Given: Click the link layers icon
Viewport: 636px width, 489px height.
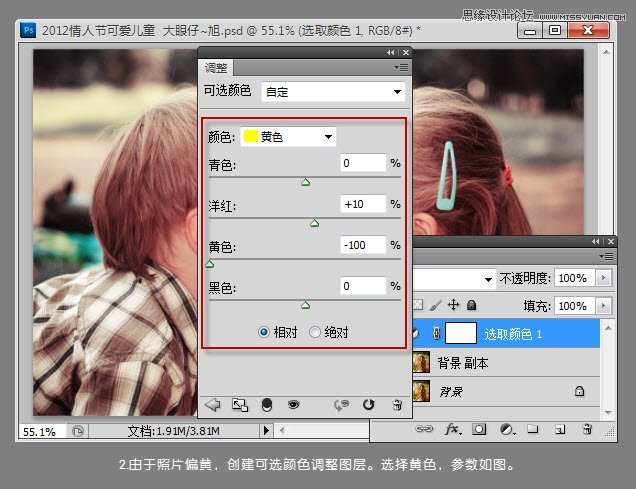Looking at the screenshot, I should 425,429.
